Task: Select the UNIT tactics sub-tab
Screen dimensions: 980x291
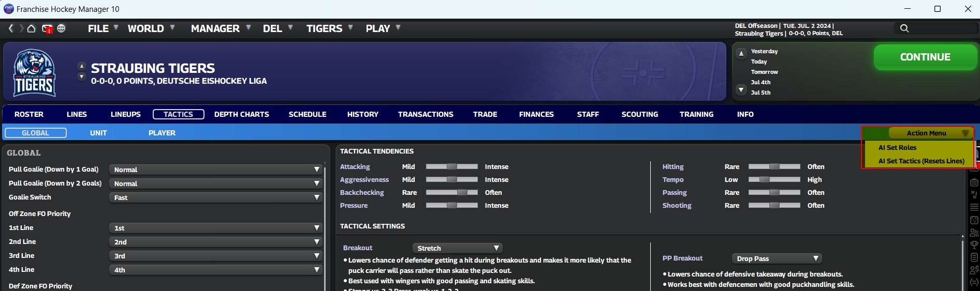Action: [98, 133]
